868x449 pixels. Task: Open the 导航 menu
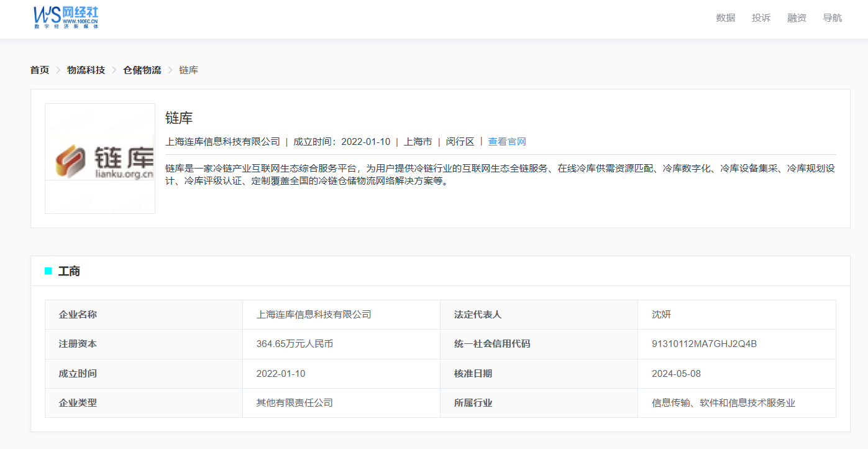832,18
